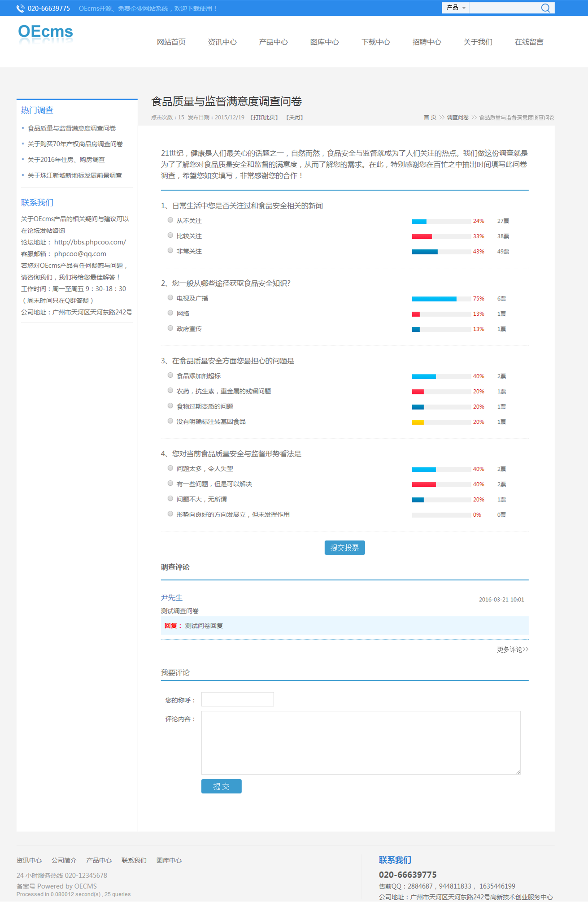Click the timestamp 2016-03-21 10:01
The height and width of the screenshot is (902, 588).
501,600
